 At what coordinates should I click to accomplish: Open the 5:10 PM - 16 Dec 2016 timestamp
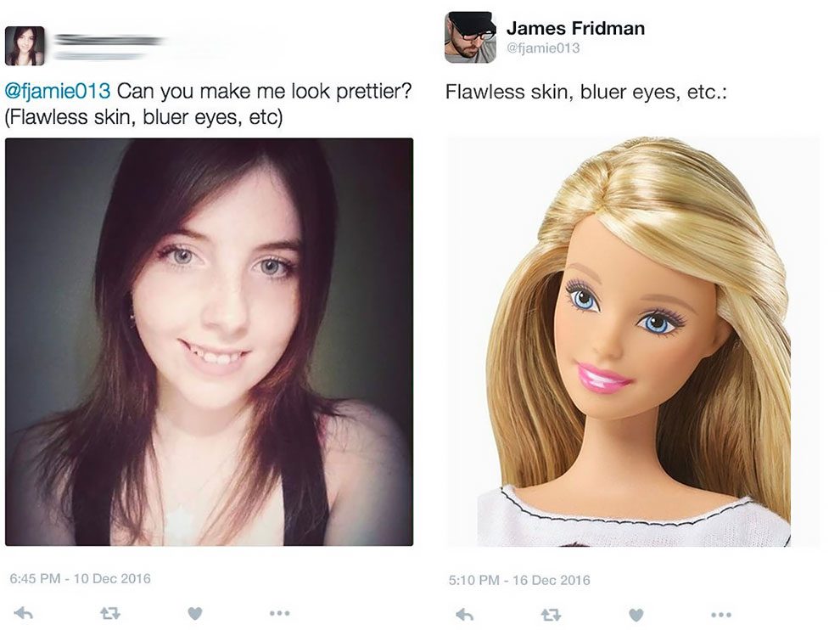[x=519, y=580]
